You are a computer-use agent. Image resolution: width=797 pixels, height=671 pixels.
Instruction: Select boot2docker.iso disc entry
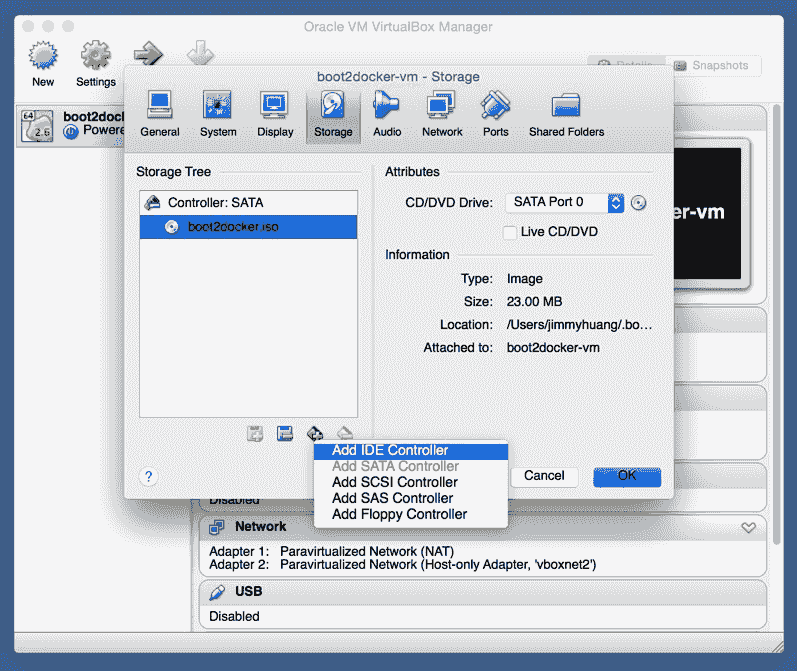point(249,227)
